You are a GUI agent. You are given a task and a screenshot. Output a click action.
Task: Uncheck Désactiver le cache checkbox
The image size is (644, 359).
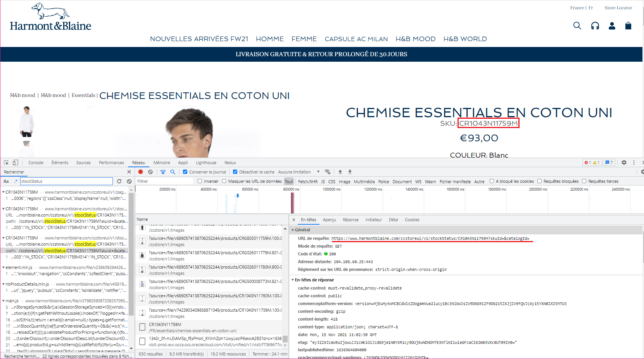point(235,172)
